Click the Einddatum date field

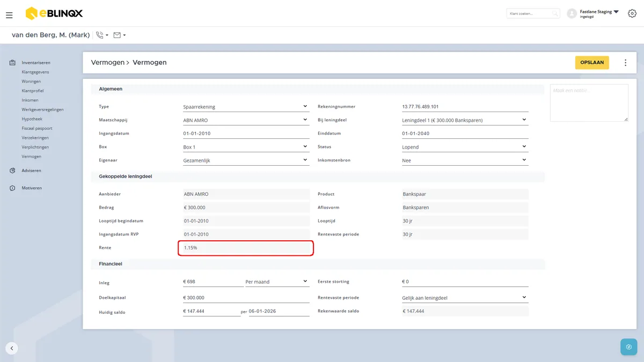(465, 134)
